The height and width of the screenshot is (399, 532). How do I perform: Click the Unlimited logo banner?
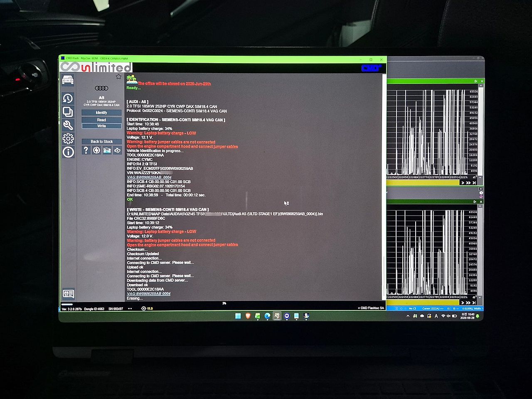click(96, 67)
